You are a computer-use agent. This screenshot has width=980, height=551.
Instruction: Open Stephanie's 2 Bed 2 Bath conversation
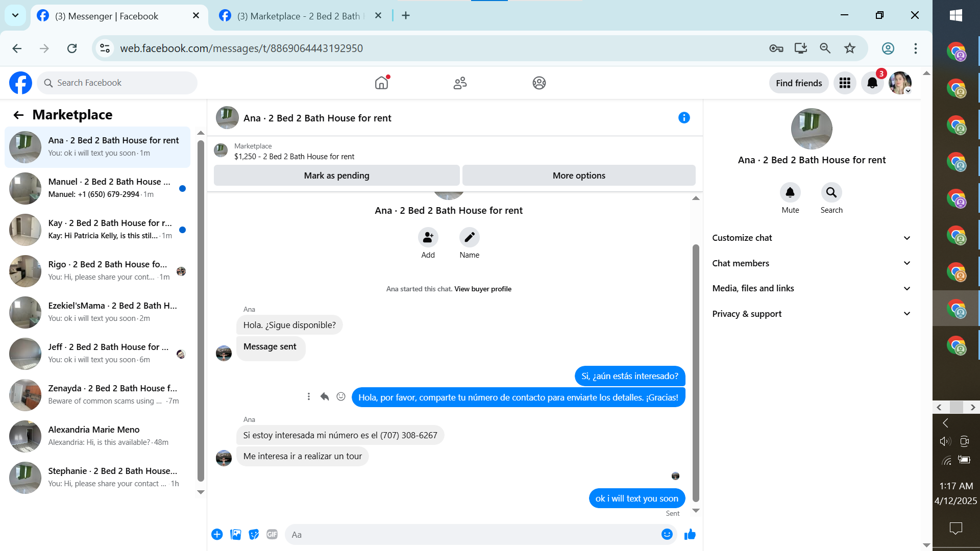tap(97, 478)
